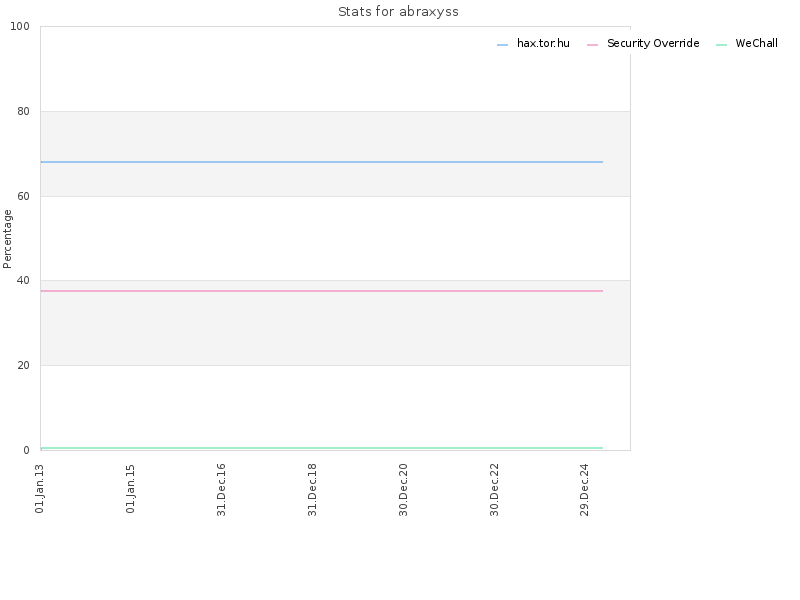Click the Percentage axis label
The image size is (800, 600).
7,239
